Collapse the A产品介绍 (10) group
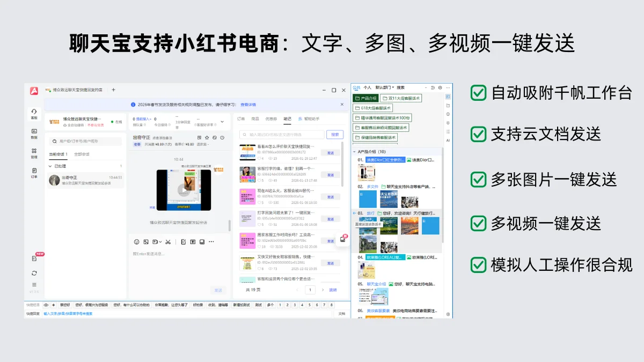644x362 pixels. click(x=354, y=152)
